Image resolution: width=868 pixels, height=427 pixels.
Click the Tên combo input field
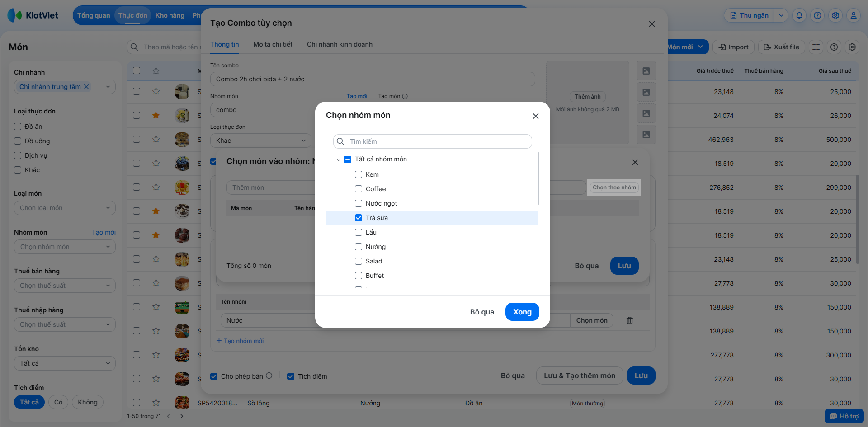(373, 79)
